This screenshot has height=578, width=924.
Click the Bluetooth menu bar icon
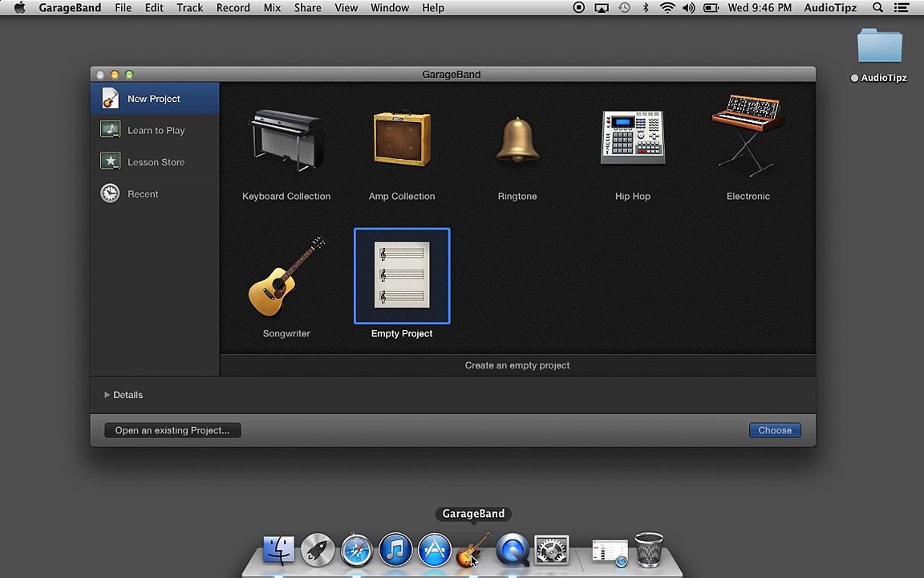point(646,8)
